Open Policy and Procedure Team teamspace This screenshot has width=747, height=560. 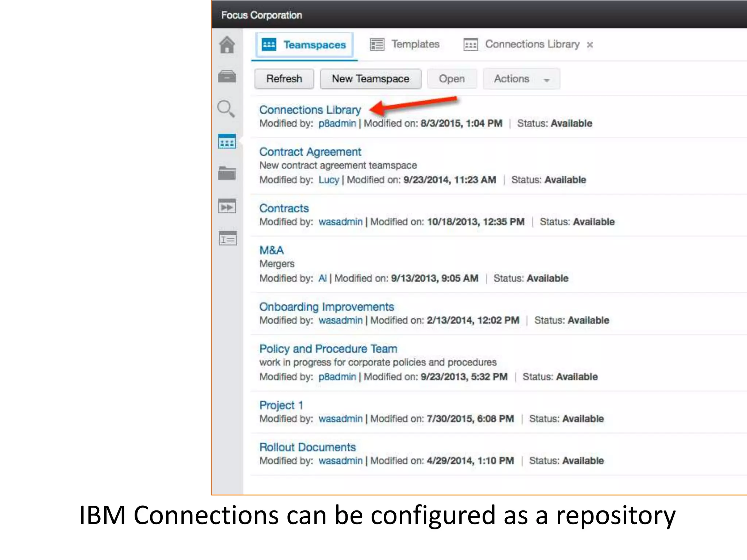(x=328, y=349)
